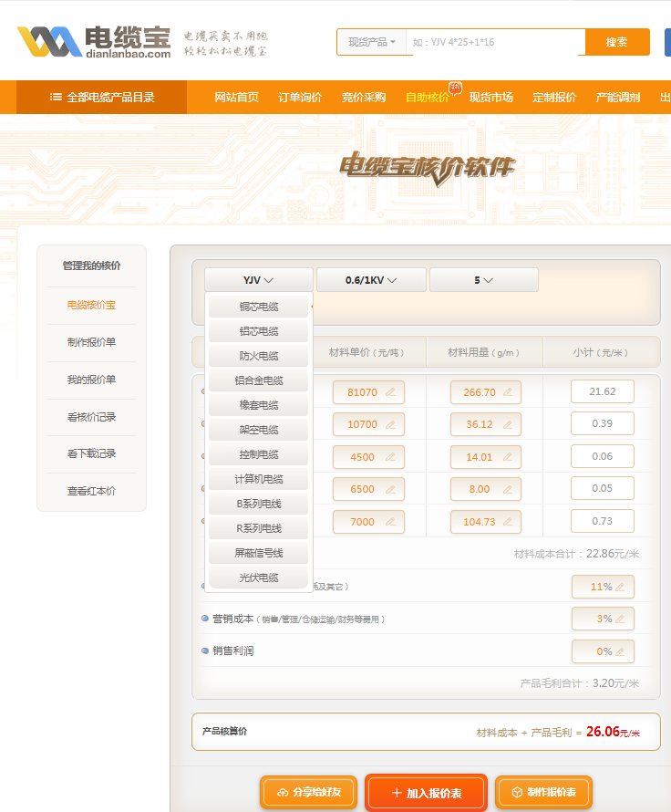Click the 26.06 calculated price value
This screenshot has width=671, height=812.
[x=603, y=732]
